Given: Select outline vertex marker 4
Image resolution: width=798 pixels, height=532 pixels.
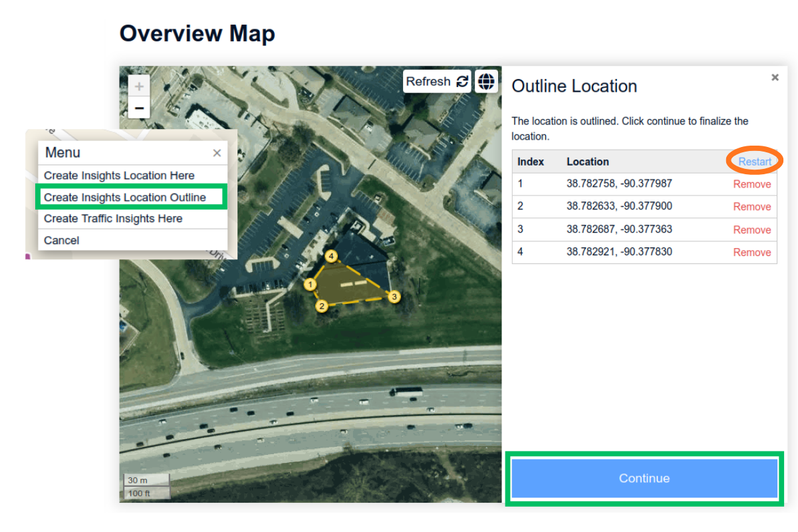Looking at the screenshot, I should click(330, 255).
